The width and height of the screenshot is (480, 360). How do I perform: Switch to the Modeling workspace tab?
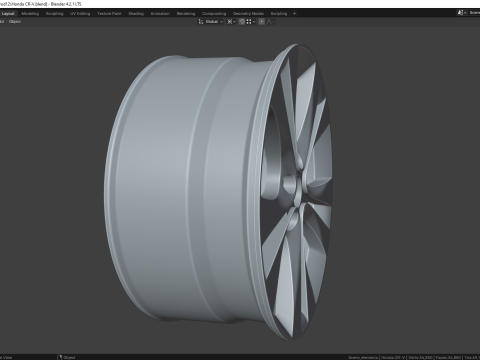point(30,14)
